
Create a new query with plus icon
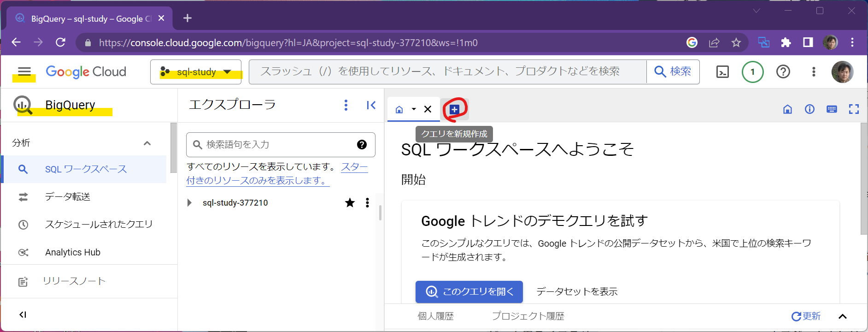(454, 109)
